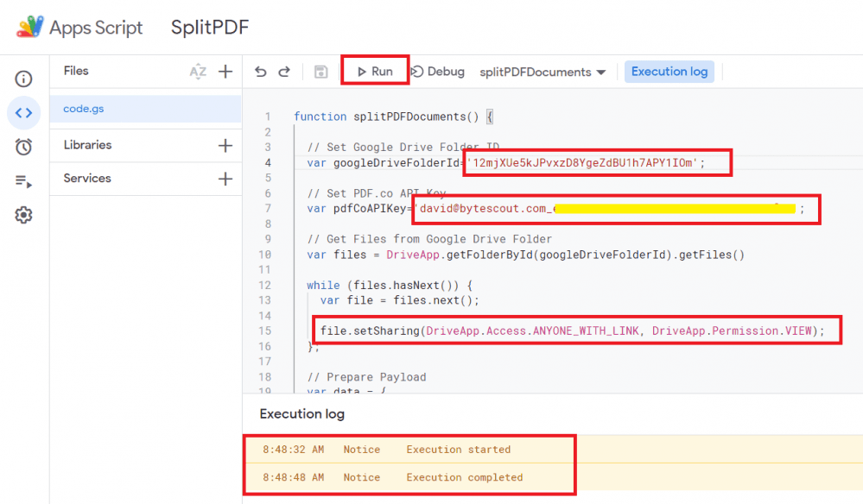This screenshot has height=504, width=863.
Task: Toggle the Execution log panel
Action: (x=669, y=71)
